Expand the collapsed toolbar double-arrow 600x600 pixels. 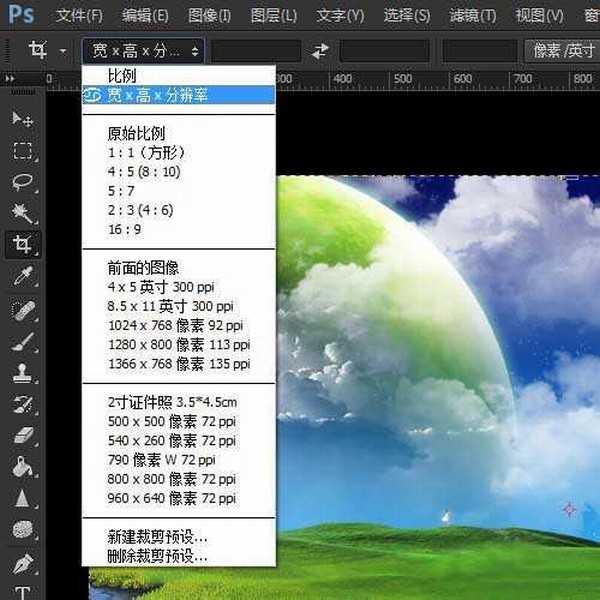[9, 79]
